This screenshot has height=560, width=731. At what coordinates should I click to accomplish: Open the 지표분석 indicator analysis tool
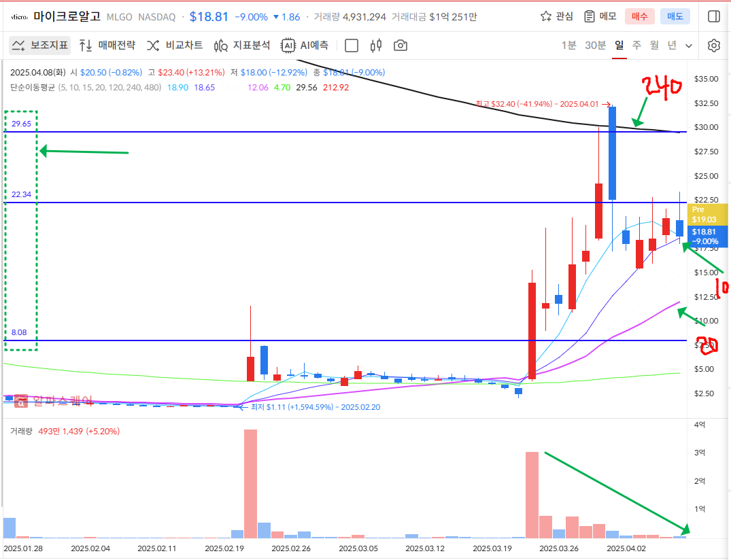242,45
